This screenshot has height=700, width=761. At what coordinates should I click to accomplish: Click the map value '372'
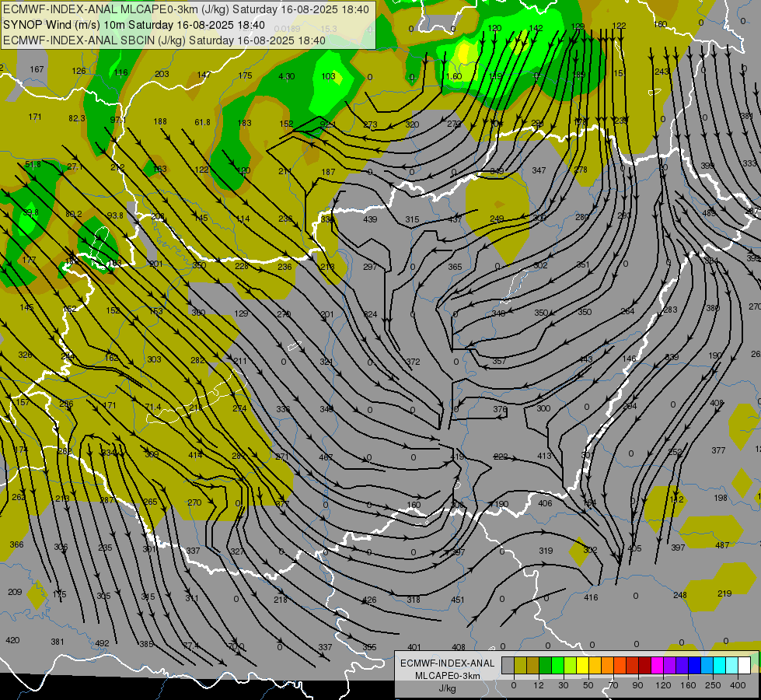(413, 362)
